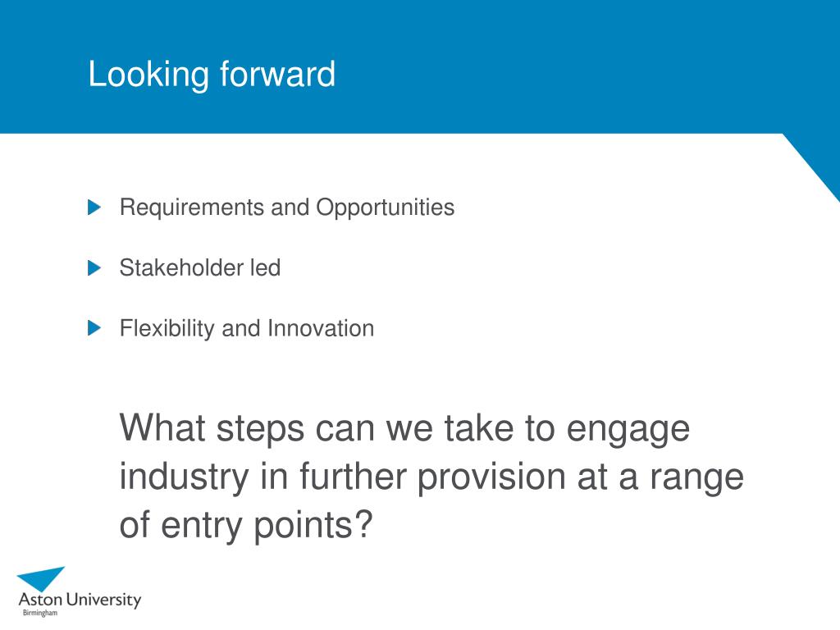Click the blue header banner background
840x630 pixels.
[x=420, y=66]
